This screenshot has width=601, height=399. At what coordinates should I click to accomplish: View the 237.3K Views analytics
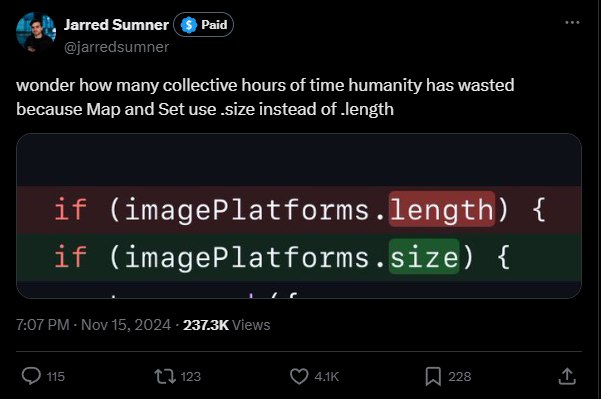point(227,325)
